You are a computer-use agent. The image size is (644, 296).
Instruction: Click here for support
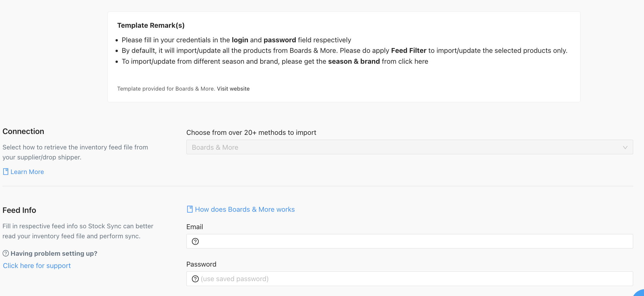coord(37,265)
